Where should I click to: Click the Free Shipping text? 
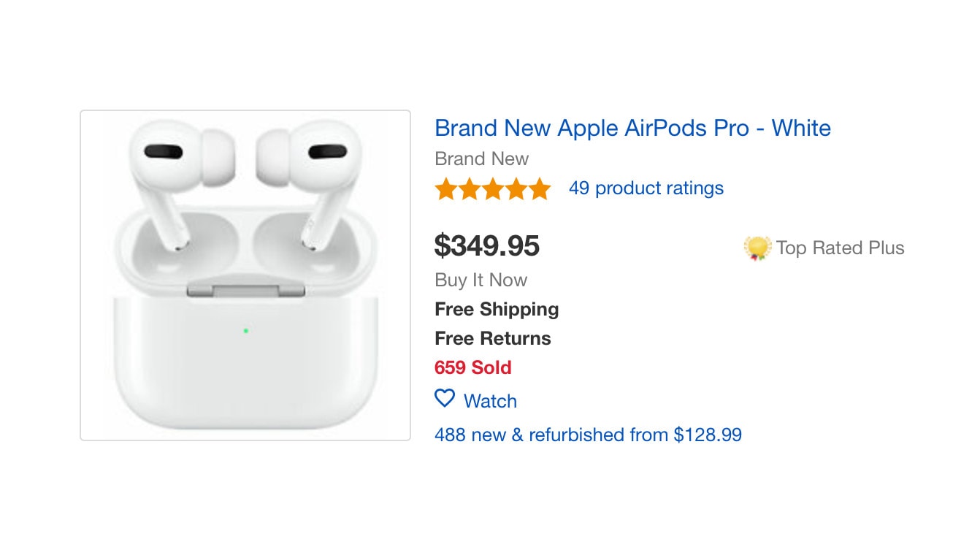click(x=497, y=310)
